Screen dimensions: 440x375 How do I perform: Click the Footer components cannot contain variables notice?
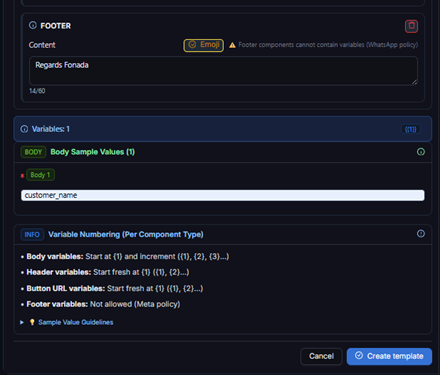point(328,45)
